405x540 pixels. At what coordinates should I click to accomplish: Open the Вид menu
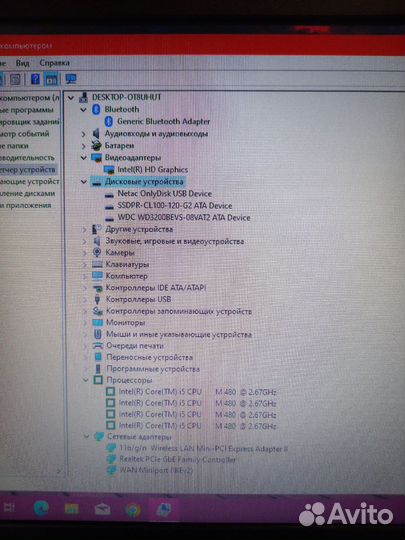pyautogui.click(x=23, y=63)
